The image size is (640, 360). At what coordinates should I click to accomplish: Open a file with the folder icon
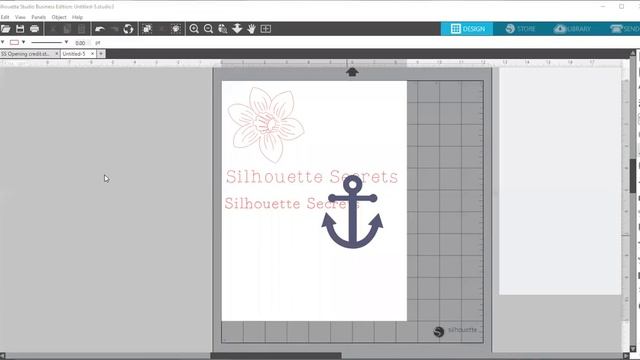6,29
